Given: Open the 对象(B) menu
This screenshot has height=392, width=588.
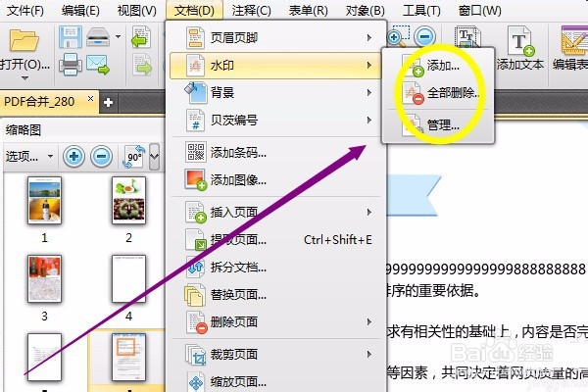Looking at the screenshot, I should pyautogui.click(x=365, y=10).
